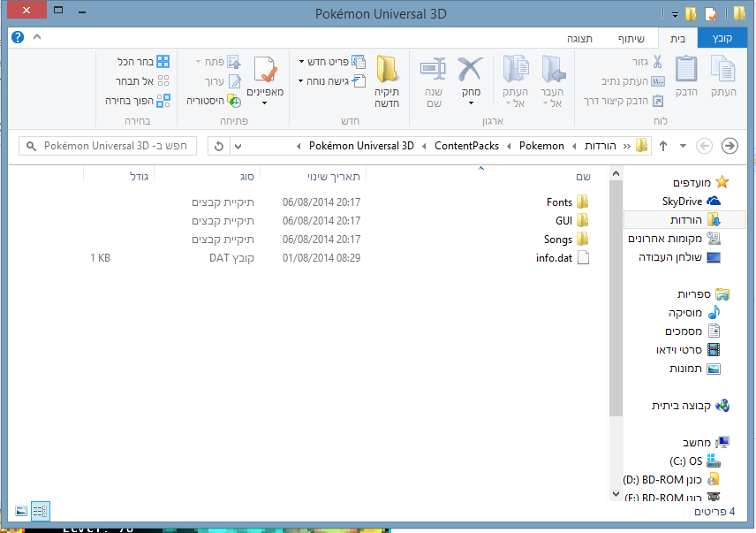Click the Copy (העתק) ribbon icon
This screenshot has height=533, width=756.
(723, 69)
